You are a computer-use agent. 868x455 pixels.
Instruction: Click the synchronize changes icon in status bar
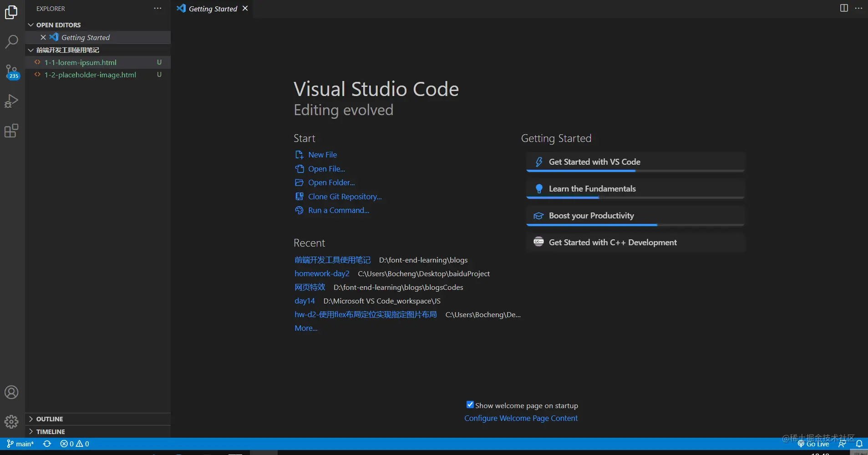47,444
